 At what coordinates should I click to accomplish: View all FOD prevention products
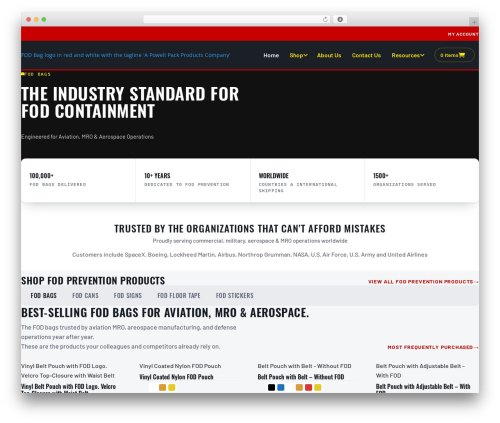click(x=423, y=282)
